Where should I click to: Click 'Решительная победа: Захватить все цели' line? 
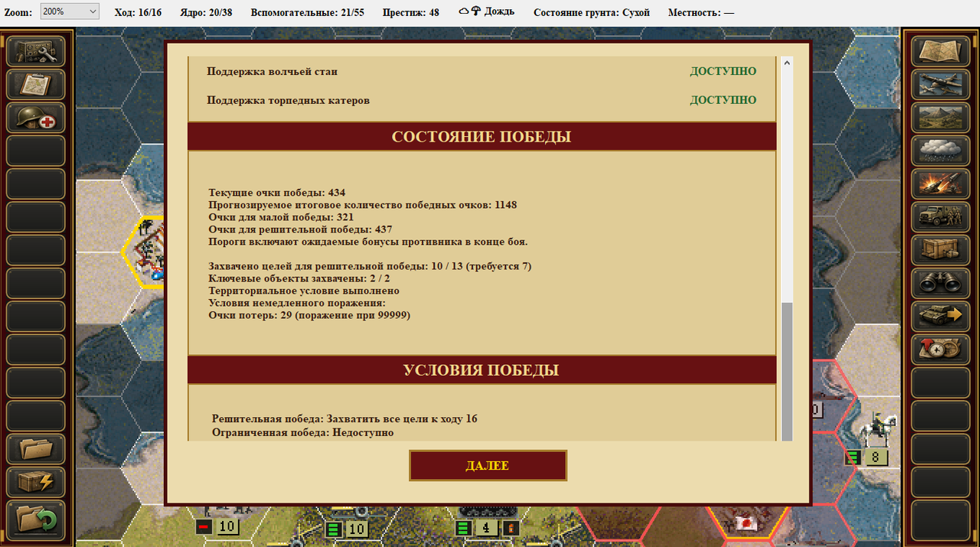click(345, 419)
